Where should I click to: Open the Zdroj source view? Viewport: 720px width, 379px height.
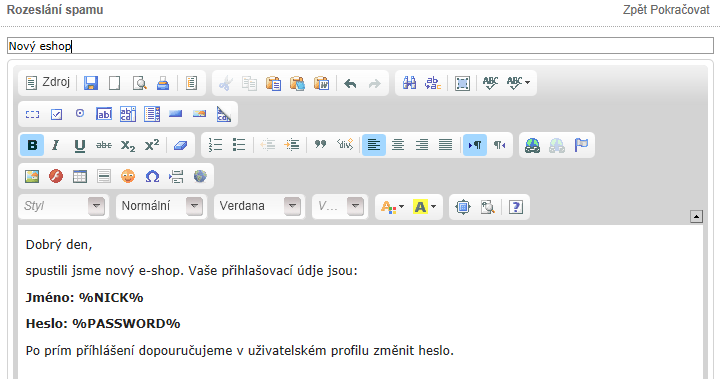click(x=48, y=83)
